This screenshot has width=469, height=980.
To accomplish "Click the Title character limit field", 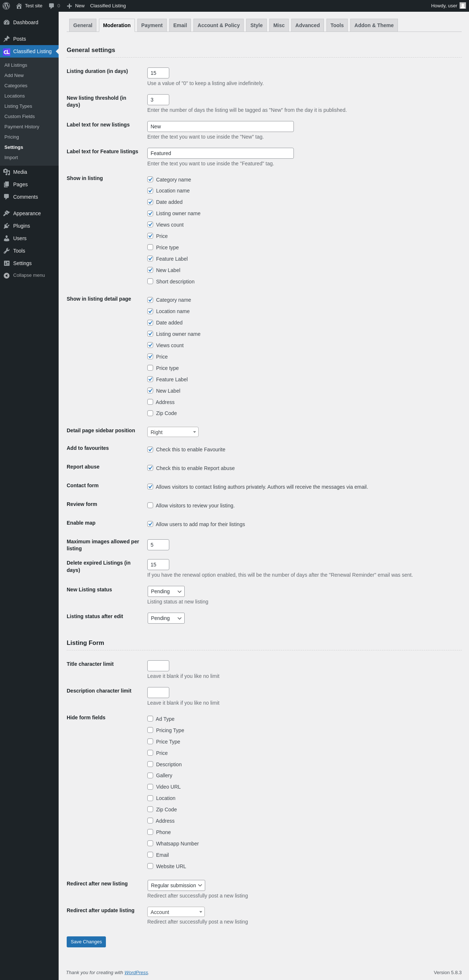I will pyautogui.click(x=158, y=666).
